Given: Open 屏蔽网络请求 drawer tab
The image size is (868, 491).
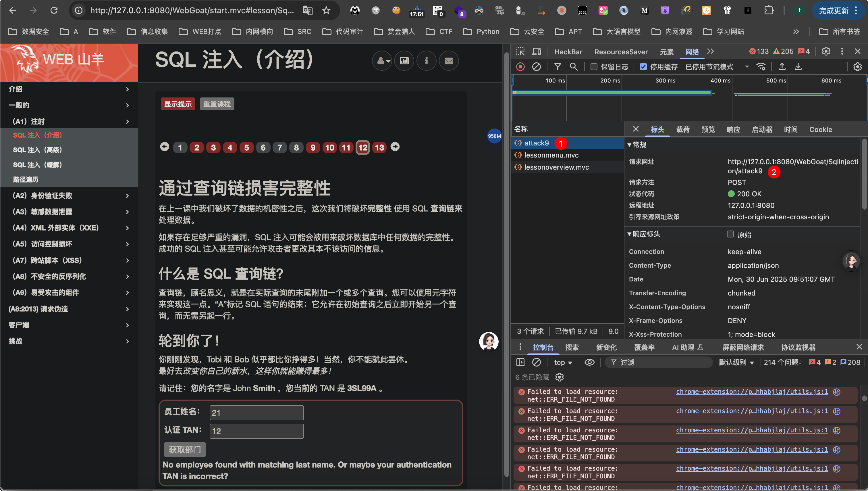Looking at the screenshot, I should click(x=743, y=347).
